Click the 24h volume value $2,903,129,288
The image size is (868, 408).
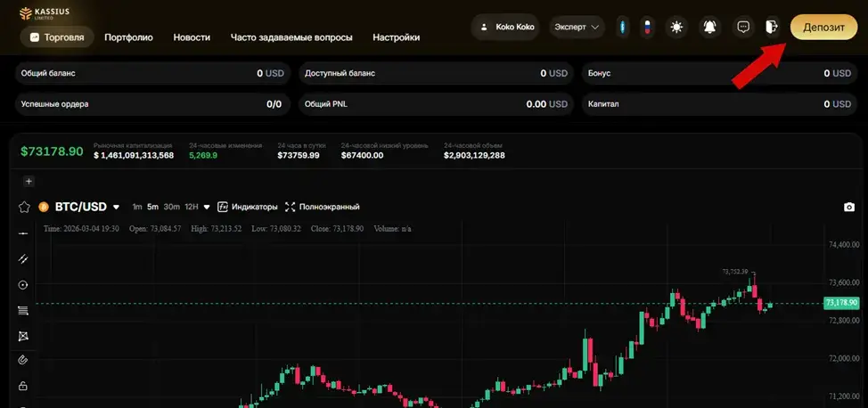474,156
